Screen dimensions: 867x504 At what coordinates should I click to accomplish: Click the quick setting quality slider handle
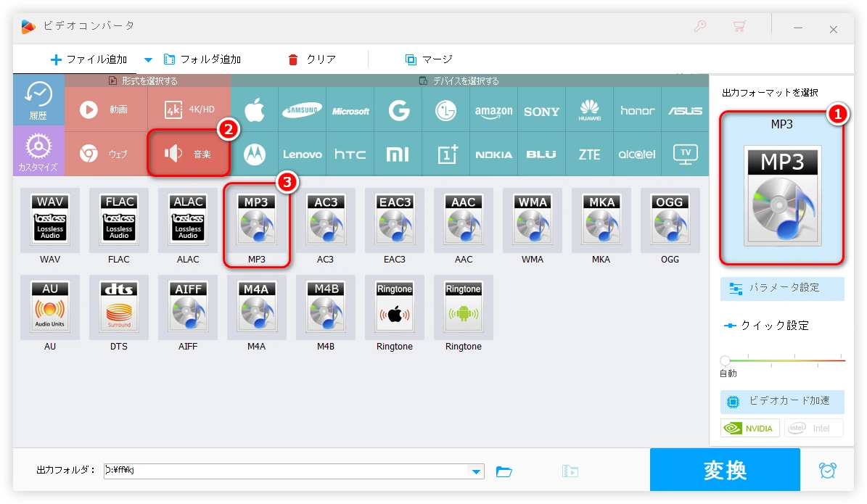[725, 360]
